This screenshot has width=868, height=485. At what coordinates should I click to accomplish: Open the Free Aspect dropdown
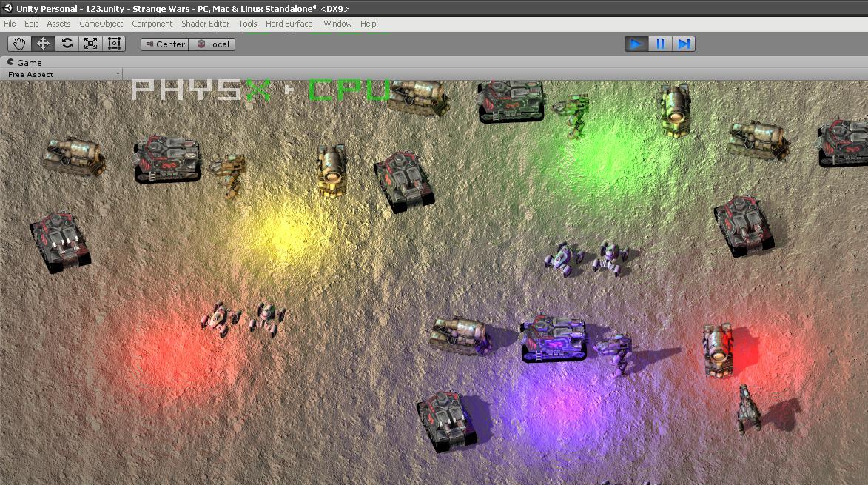tap(63, 74)
